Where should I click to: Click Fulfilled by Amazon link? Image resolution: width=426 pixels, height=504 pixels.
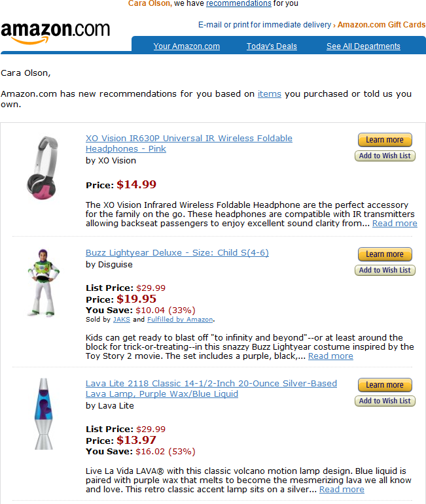click(x=180, y=320)
